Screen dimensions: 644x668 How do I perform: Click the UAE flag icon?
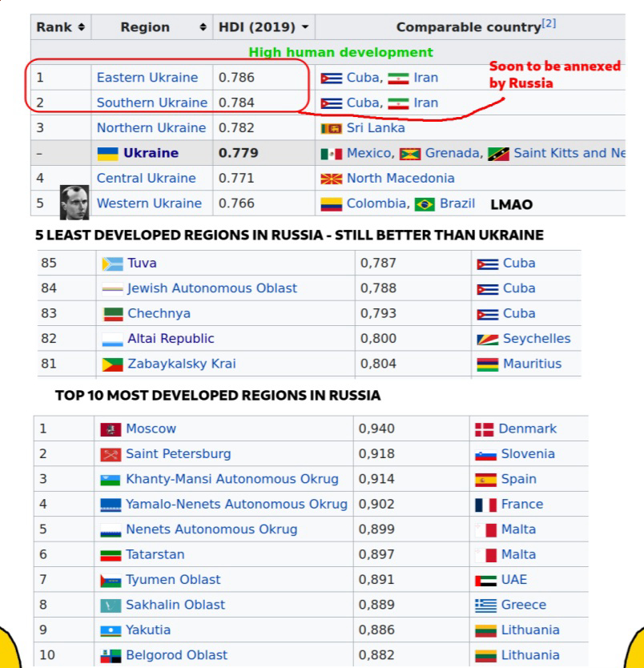pos(485,581)
